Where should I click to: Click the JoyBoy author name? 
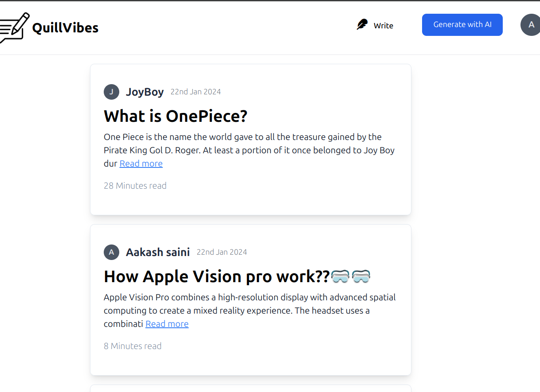click(145, 92)
